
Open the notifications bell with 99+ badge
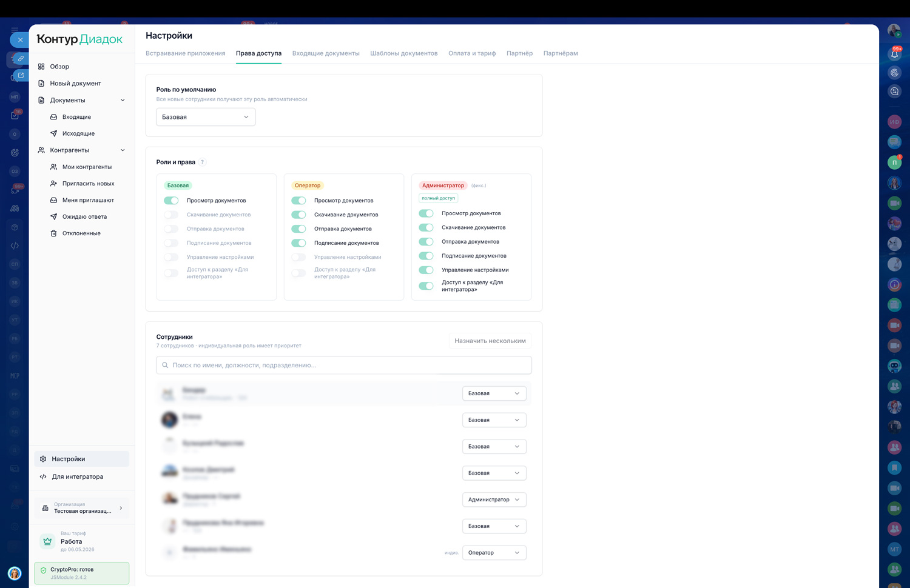[x=894, y=54]
